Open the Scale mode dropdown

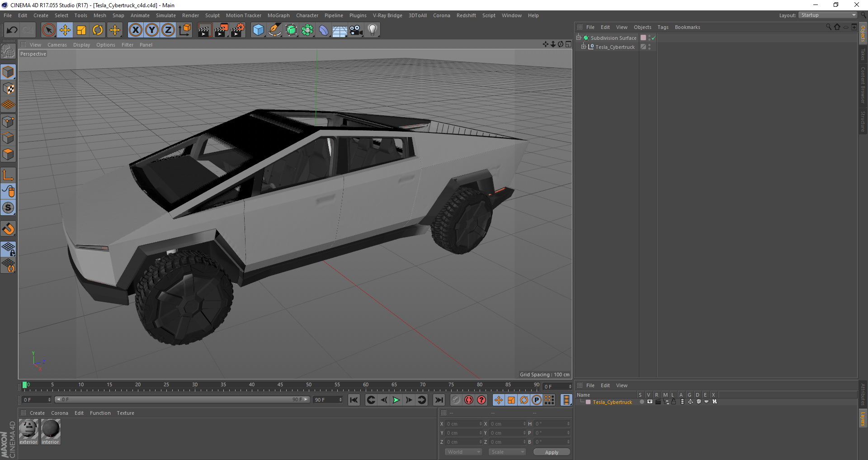[x=507, y=452]
